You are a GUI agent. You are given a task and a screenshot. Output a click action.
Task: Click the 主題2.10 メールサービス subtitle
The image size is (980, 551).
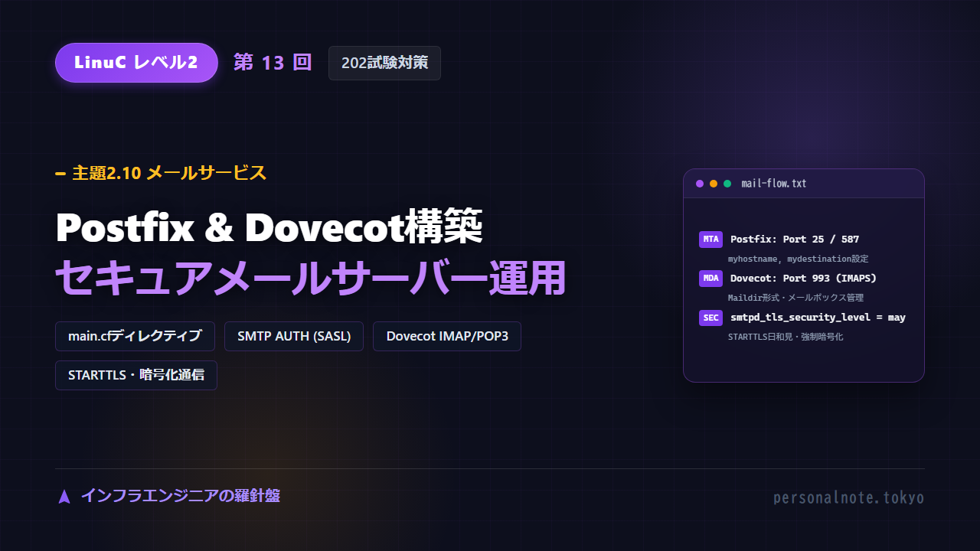(169, 173)
